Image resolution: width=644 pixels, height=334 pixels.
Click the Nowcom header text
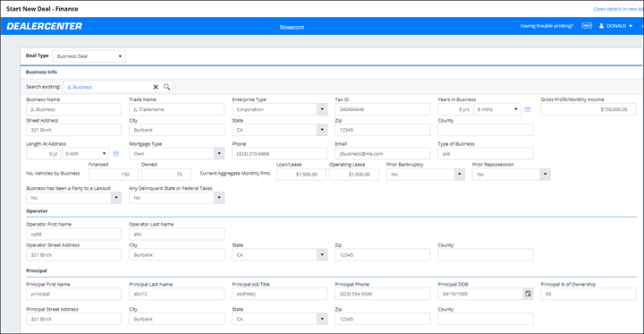point(292,28)
